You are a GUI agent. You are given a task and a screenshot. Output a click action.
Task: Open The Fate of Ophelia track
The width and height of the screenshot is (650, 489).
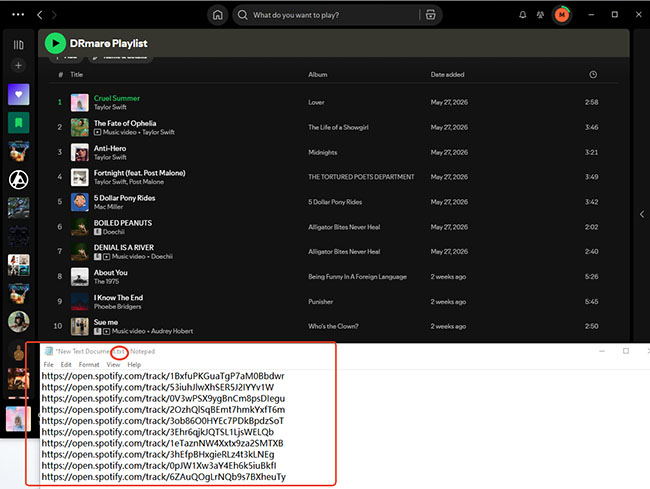pyautogui.click(x=125, y=123)
